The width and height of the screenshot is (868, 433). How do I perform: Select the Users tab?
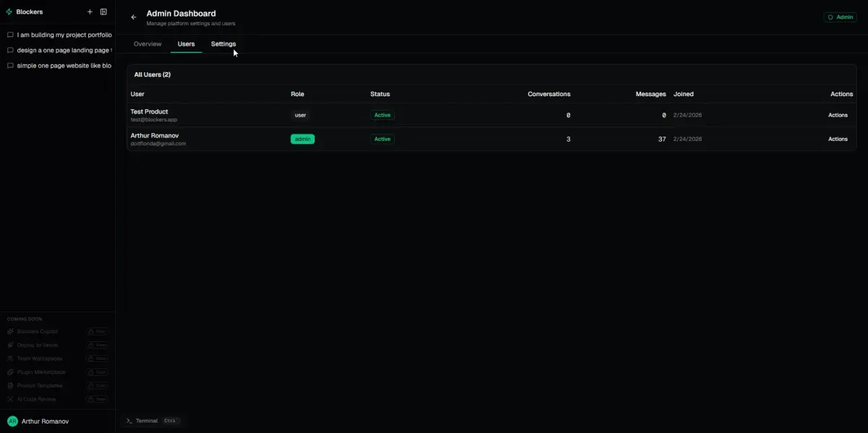click(186, 44)
